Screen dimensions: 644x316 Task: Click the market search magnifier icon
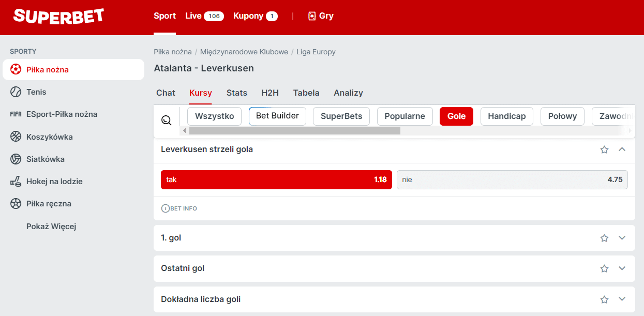click(166, 119)
